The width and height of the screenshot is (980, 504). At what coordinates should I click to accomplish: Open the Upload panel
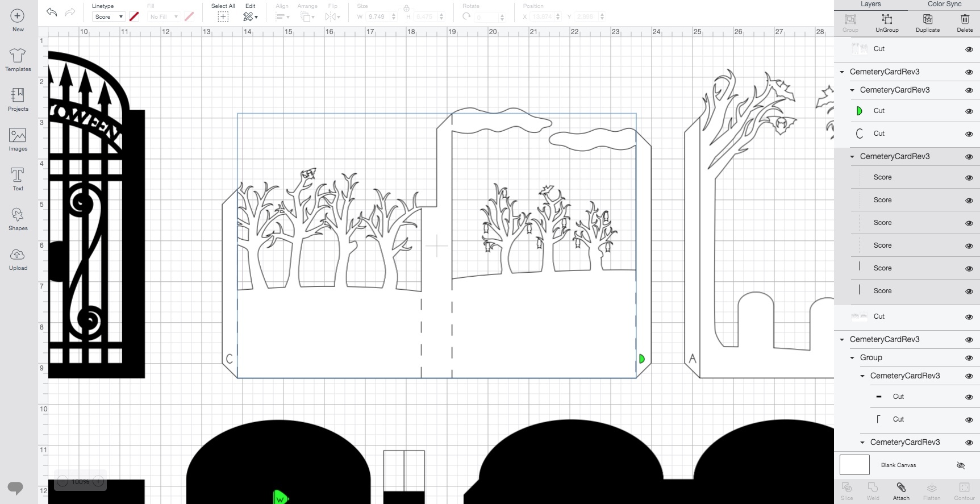click(18, 259)
